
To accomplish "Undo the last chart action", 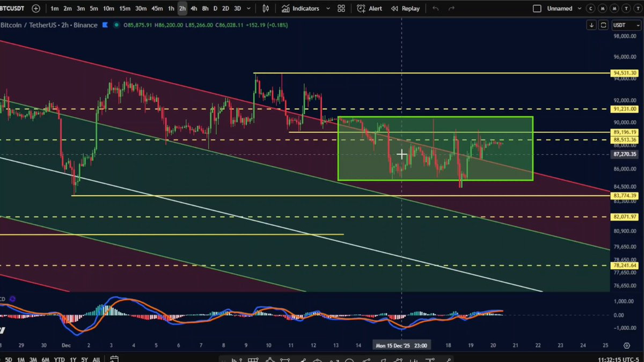I will click(x=435, y=9).
